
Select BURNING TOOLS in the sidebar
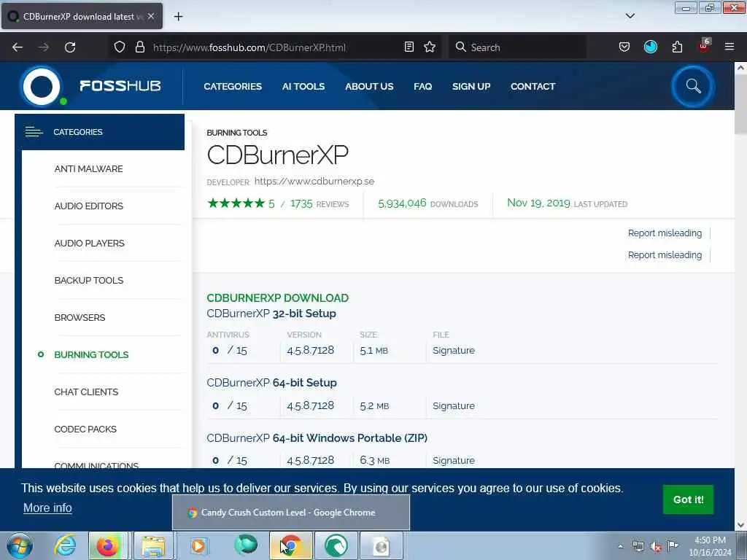[x=91, y=354]
